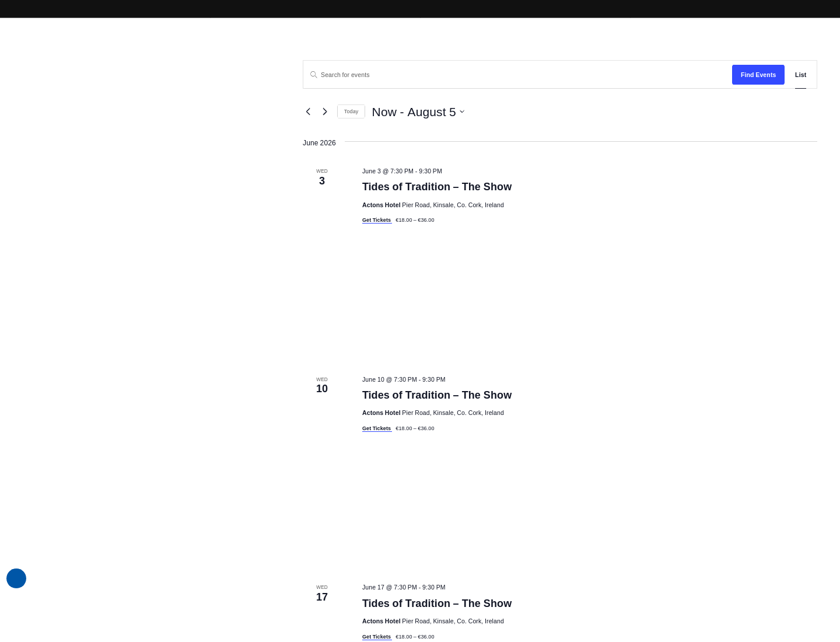This screenshot has height=642, width=840.
Task: Go to previous events arrow
Action: [x=308, y=111]
